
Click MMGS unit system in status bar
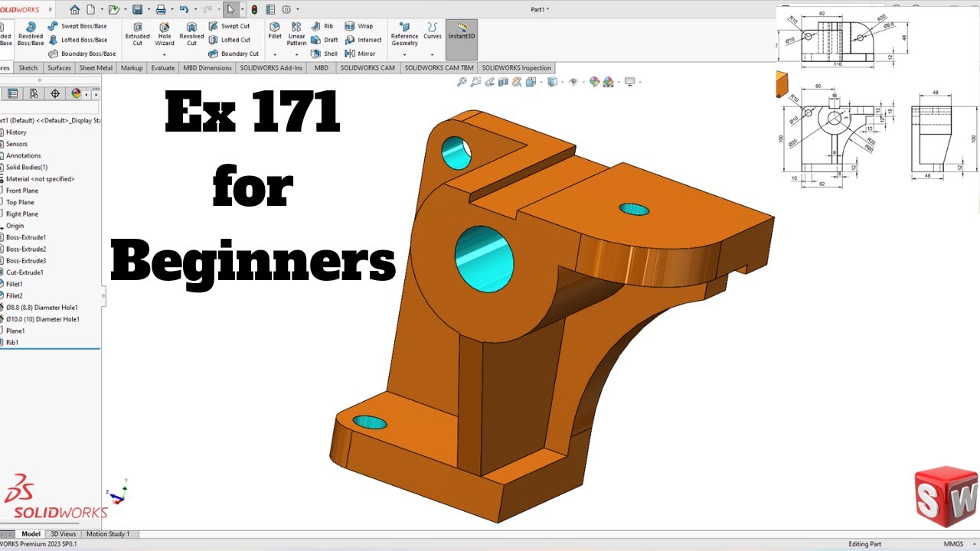[953, 544]
